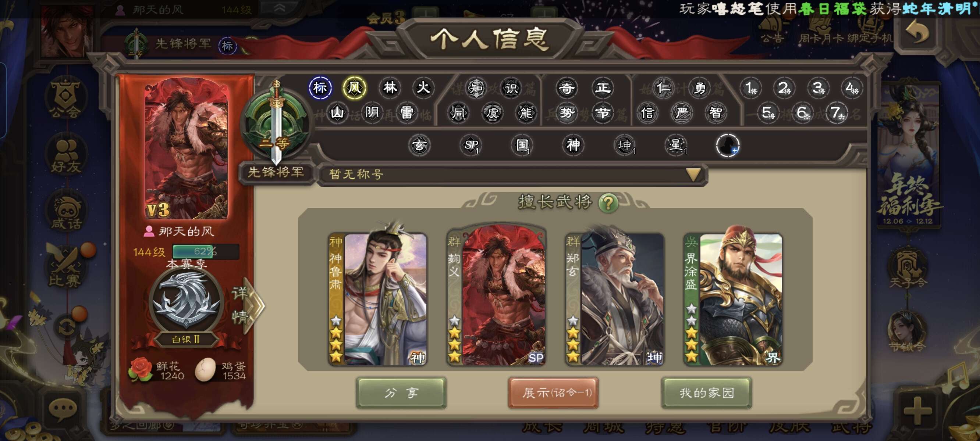
Task: Open the 公告 announcements menu
Action: (772, 30)
